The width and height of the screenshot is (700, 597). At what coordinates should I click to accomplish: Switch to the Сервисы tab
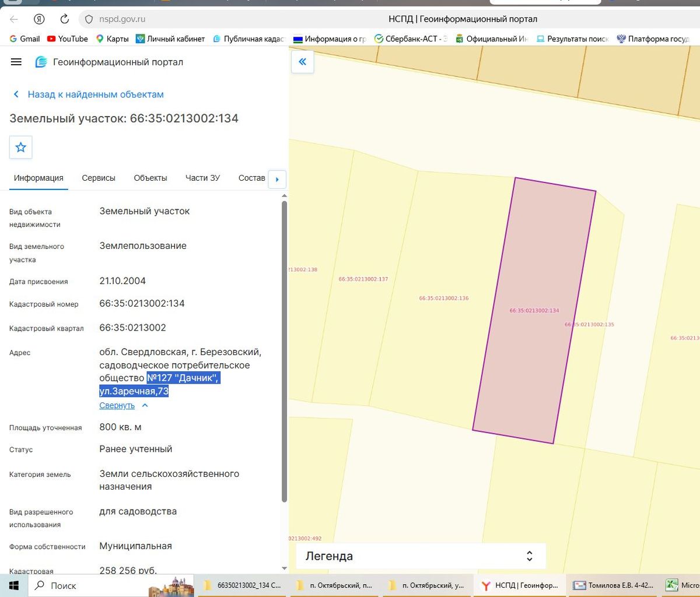(99, 178)
